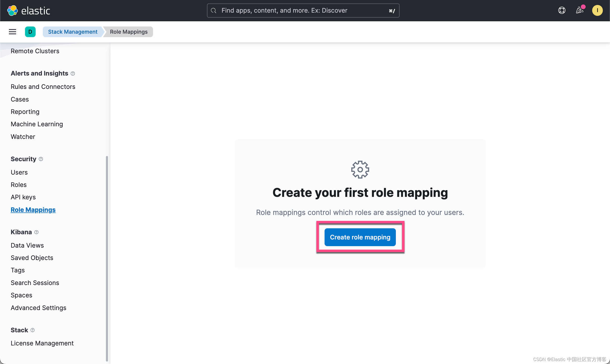Click the sidebar vertical scrollbar
The height and width of the screenshot is (364, 610).
107,258
